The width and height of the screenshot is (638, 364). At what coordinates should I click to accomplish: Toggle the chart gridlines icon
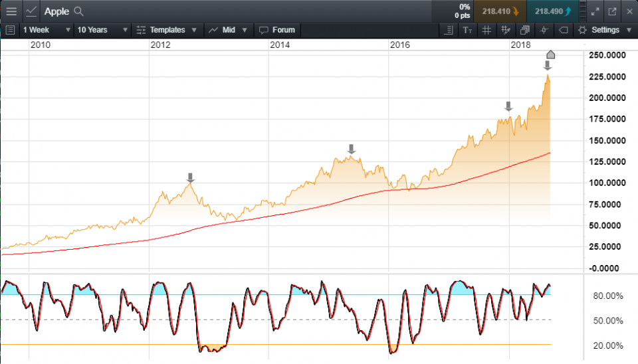[486, 30]
